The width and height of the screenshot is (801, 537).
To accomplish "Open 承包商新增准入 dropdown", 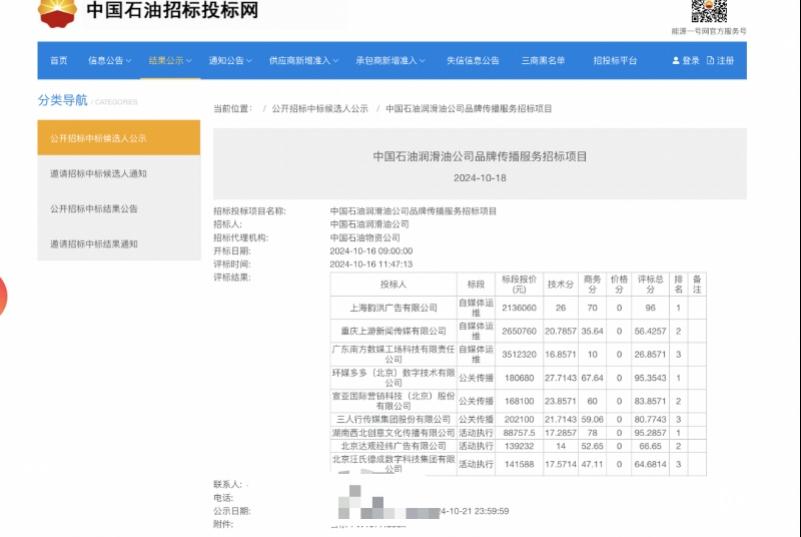I will (391, 61).
